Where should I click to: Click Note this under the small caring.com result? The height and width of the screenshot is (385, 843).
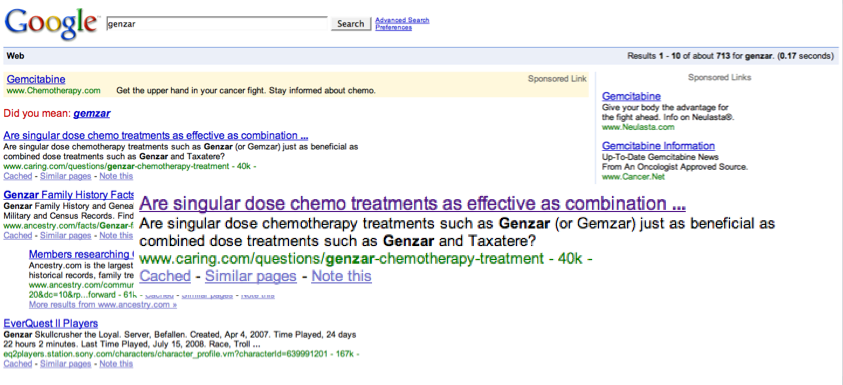(116, 176)
